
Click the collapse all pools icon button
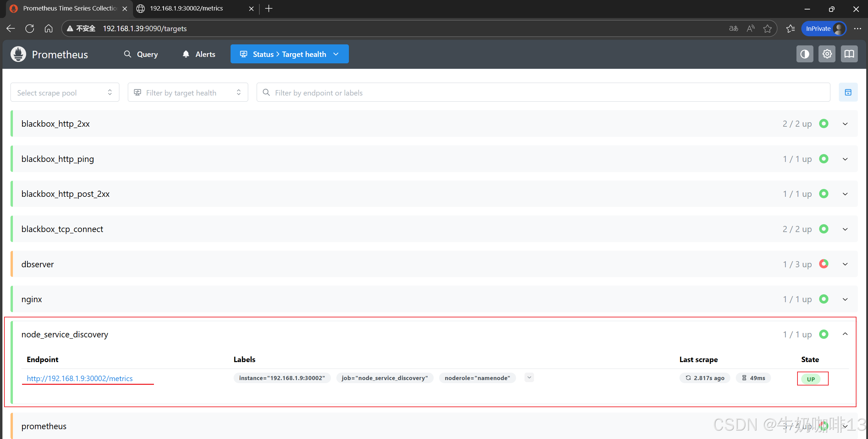click(848, 92)
